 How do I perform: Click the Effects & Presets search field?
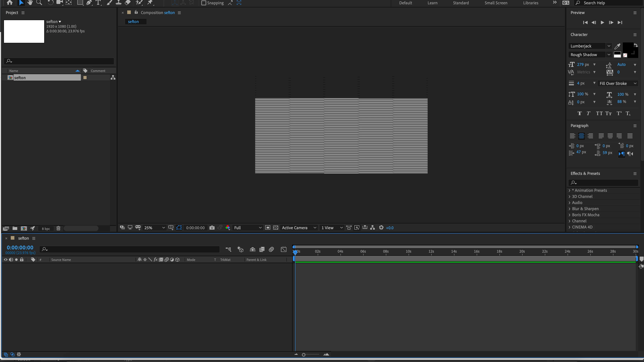coord(605,182)
